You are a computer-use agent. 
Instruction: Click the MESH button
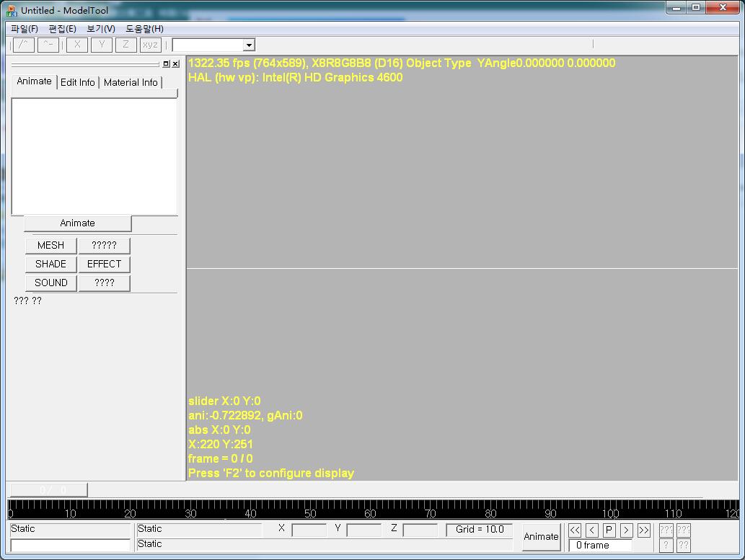(50, 245)
